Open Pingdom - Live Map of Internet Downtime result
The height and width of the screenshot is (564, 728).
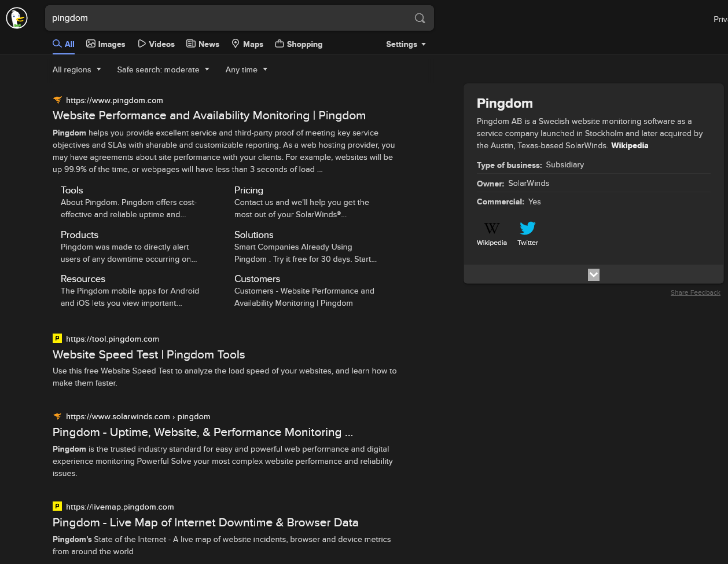tap(205, 522)
